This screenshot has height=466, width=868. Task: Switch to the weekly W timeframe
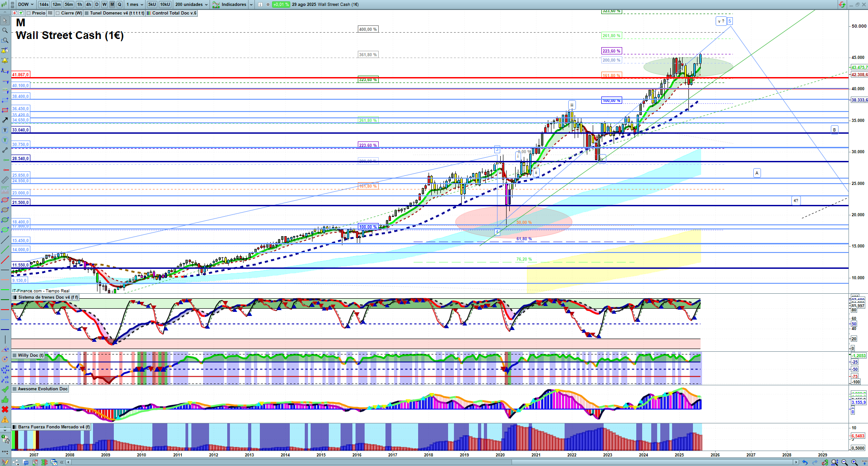click(104, 5)
